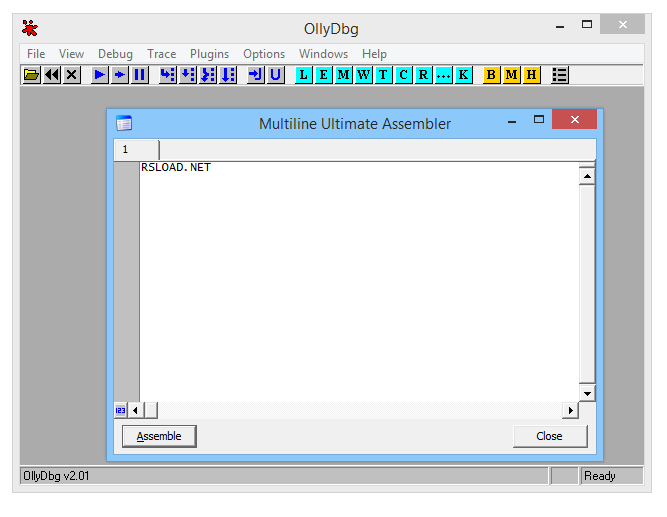The width and height of the screenshot is (667, 517).
Task: Click the Trace into toolbar icon
Action: coord(208,75)
